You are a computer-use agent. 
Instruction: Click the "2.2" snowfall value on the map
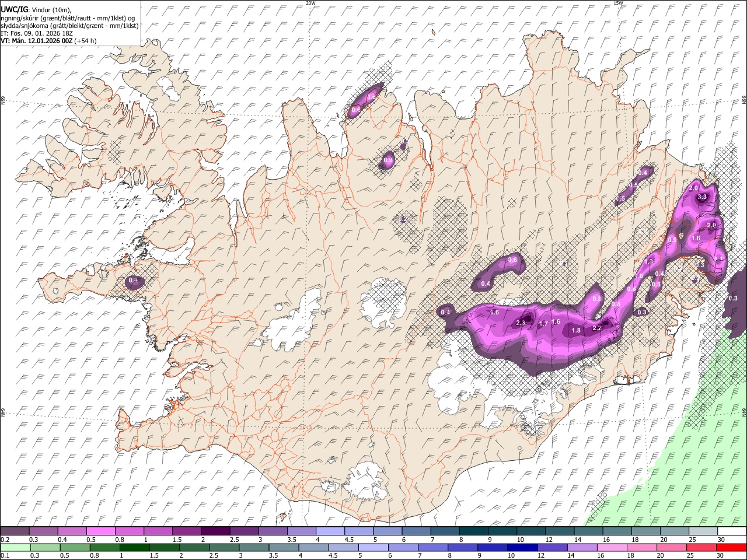[597, 328]
